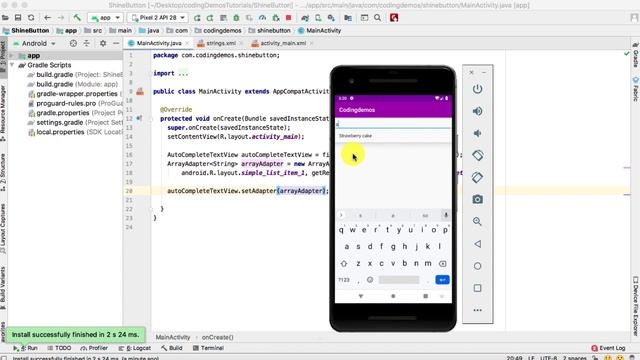The height and width of the screenshot is (360, 640).
Task: Click the locate target icon in Project panel
Action: [x=73, y=43]
